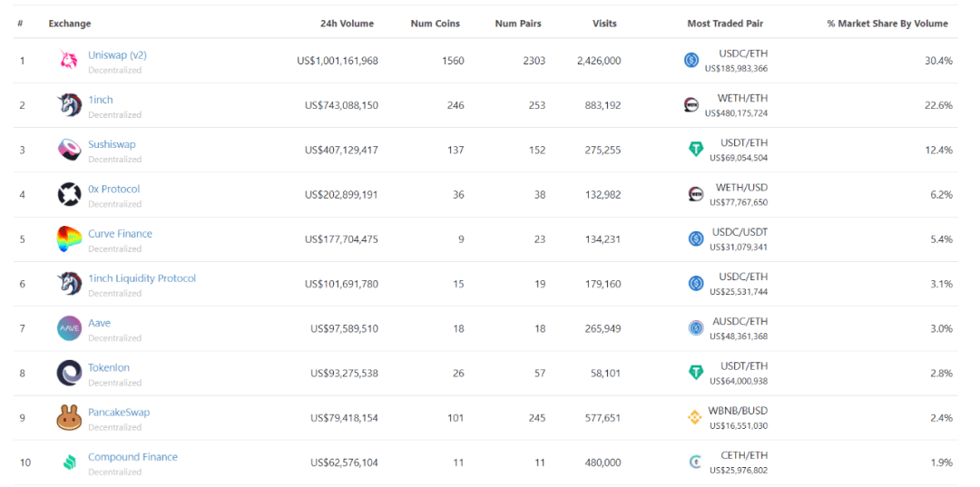Select Aave volume US$97,589,510
Viewport: 980px width, 487px height.
point(345,328)
